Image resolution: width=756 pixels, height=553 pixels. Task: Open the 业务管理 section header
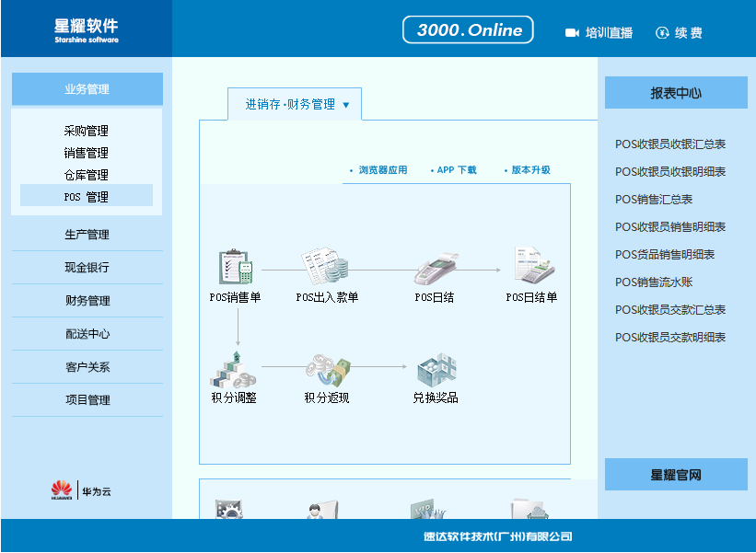coord(87,89)
